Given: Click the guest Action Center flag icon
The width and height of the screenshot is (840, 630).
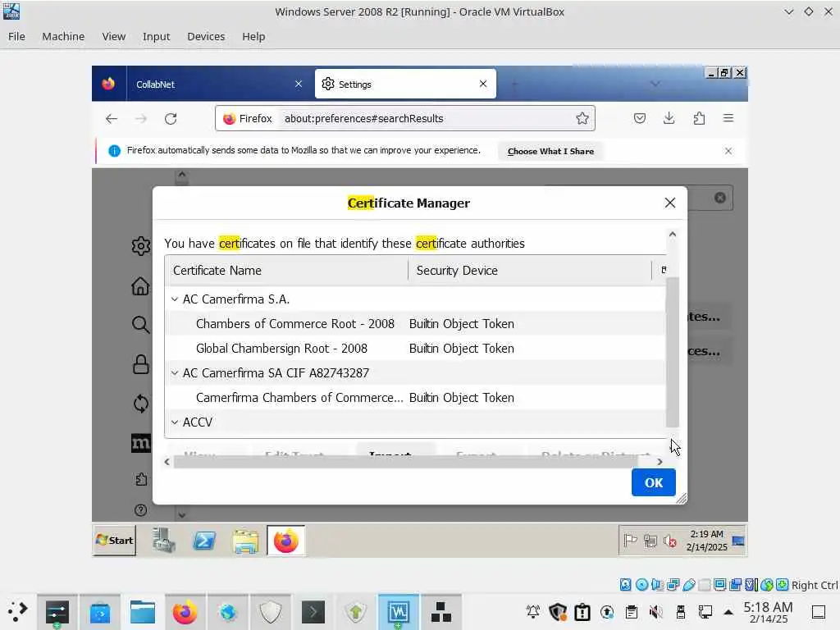Looking at the screenshot, I should 631,541.
